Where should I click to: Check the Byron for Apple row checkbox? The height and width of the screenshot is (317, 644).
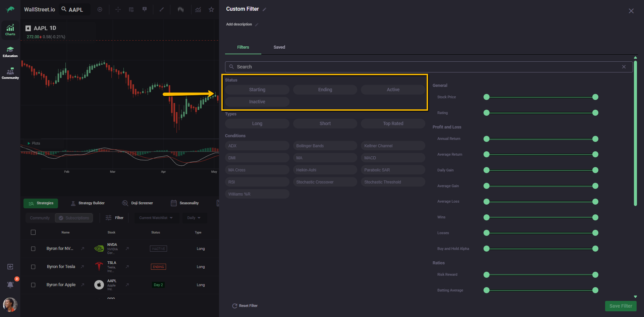click(x=33, y=285)
